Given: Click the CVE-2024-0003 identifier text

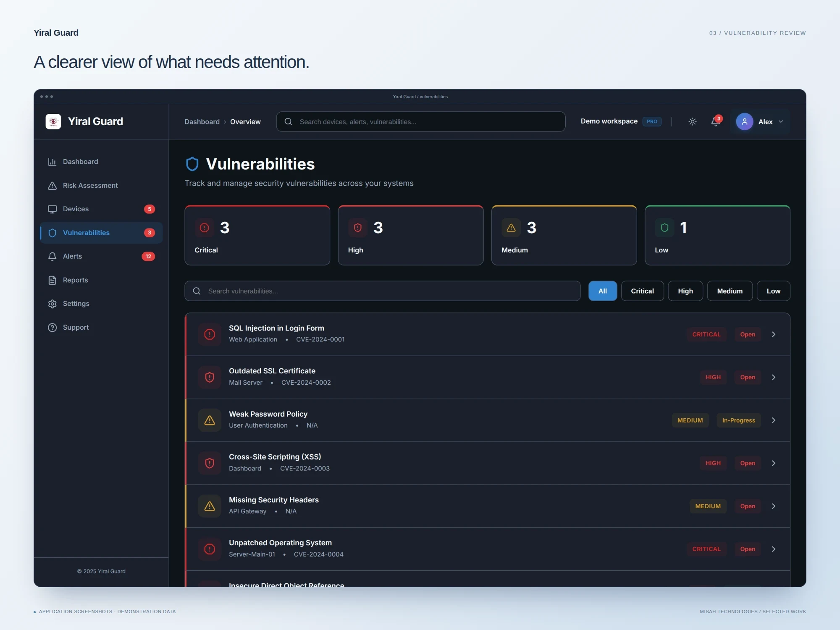Looking at the screenshot, I should click(305, 468).
